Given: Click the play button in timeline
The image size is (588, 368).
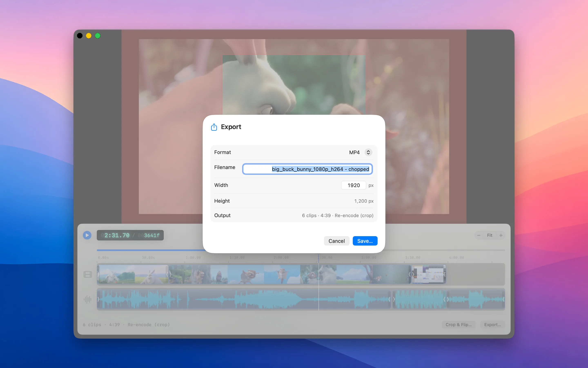Looking at the screenshot, I should [x=87, y=235].
